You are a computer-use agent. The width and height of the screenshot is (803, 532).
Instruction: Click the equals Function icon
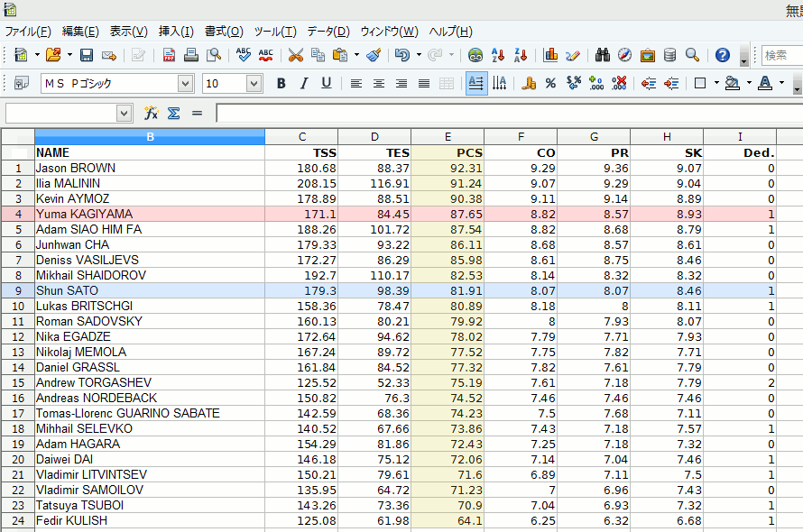[197, 113]
